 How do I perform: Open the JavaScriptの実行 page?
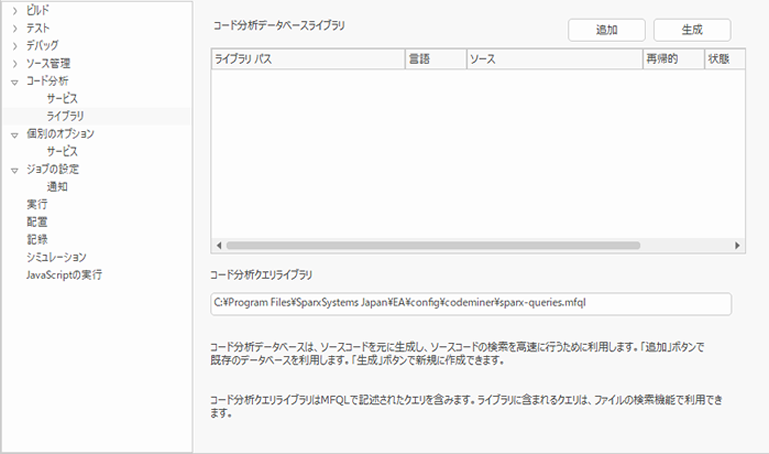point(64,274)
